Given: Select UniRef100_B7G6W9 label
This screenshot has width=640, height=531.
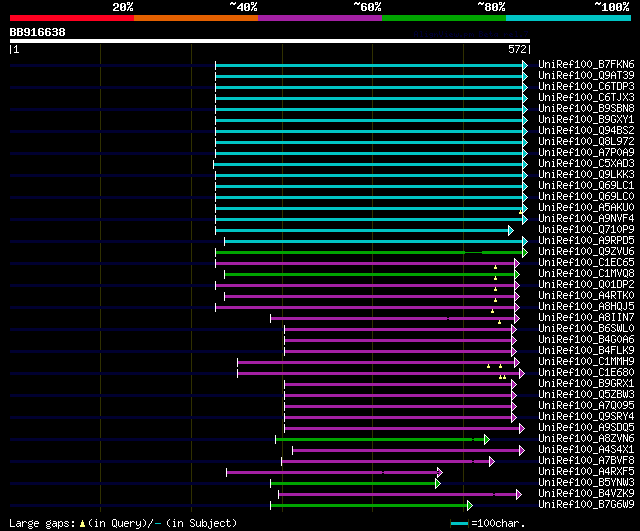Looking at the screenshot, I should click(586, 505).
